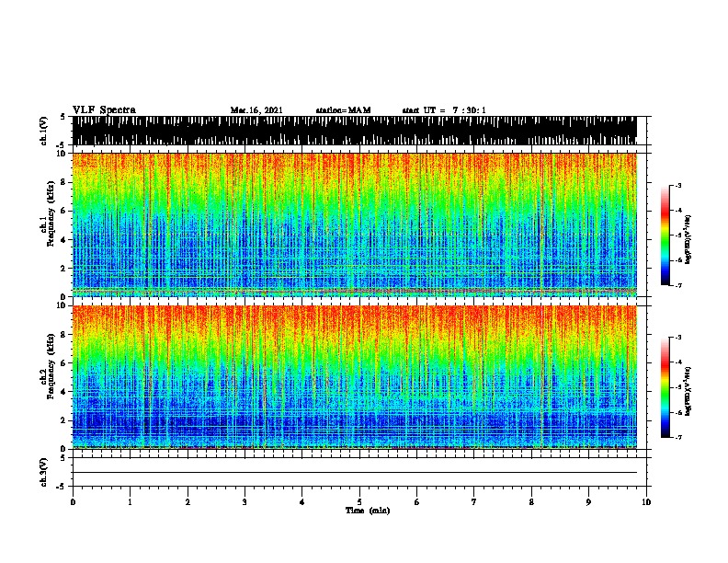
Task: Click the "5" minute tick on time axis
Action: 359,501
